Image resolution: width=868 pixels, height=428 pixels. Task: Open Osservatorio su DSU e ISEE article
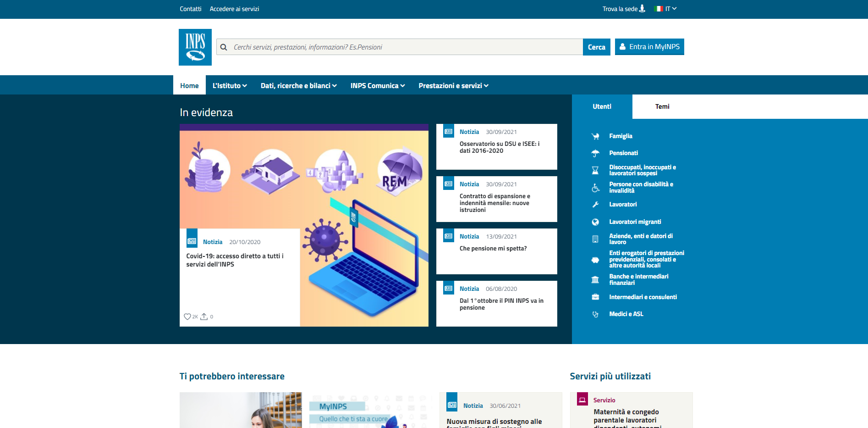pos(500,147)
